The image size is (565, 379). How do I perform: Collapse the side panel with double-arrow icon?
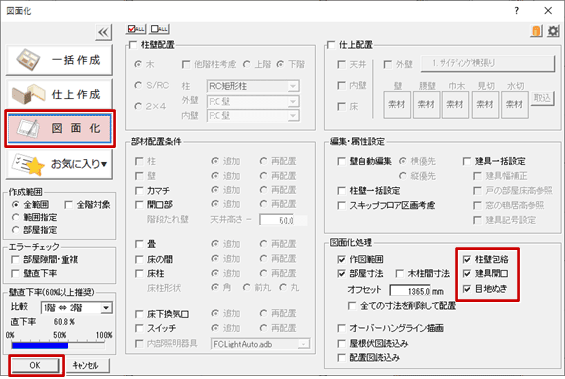(103, 33)
